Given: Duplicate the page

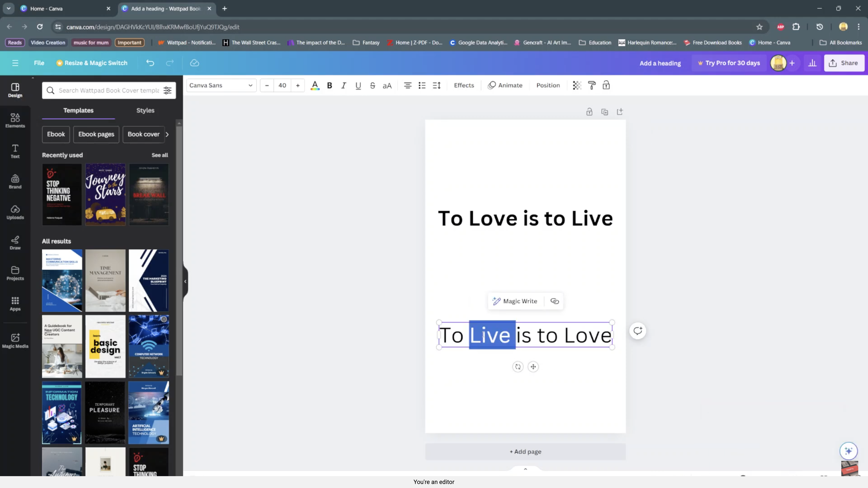Looking at the screenshot, I should coord(605,112).
